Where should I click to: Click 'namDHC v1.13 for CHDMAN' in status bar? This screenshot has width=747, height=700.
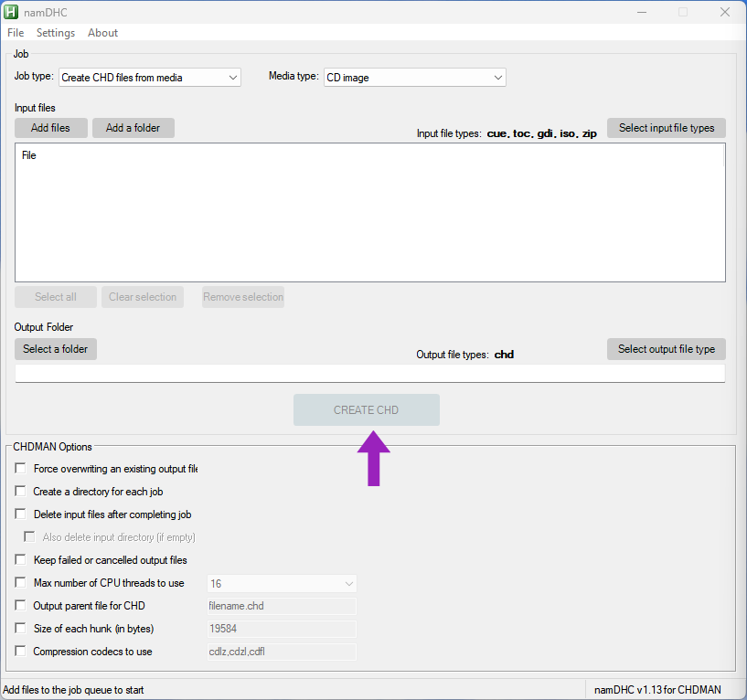coord(657,690)
